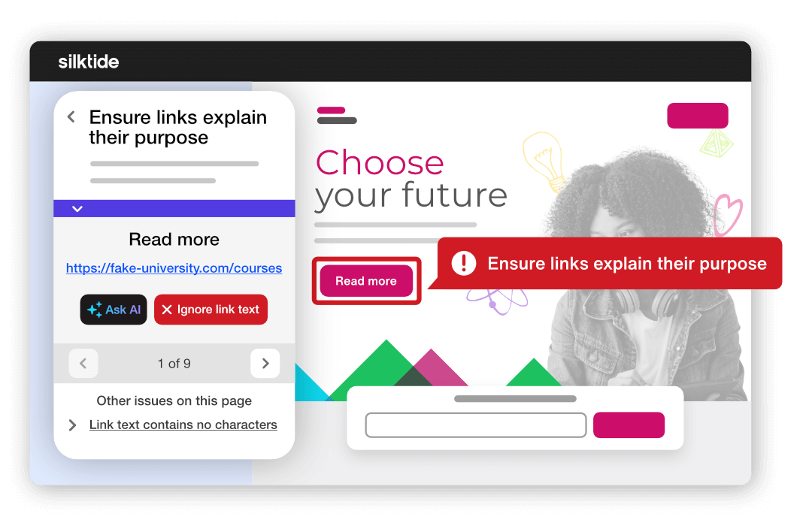
Task: Go to next issue arrow
Action: (x=265, y=364)
